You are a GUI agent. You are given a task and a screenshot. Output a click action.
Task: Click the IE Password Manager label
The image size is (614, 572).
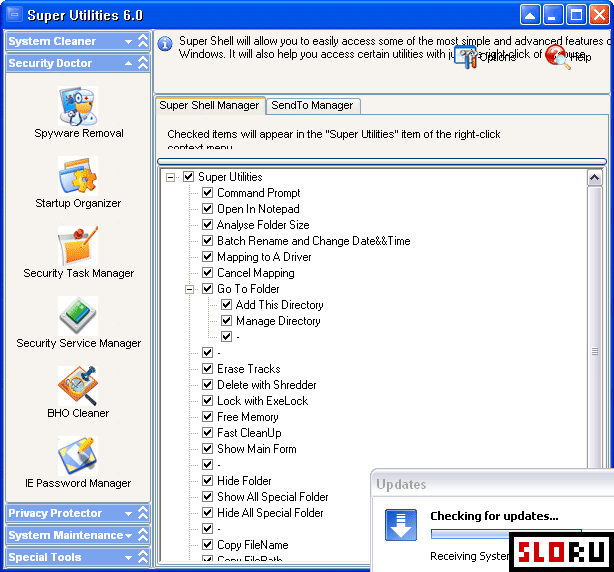(x=78, y=483)
